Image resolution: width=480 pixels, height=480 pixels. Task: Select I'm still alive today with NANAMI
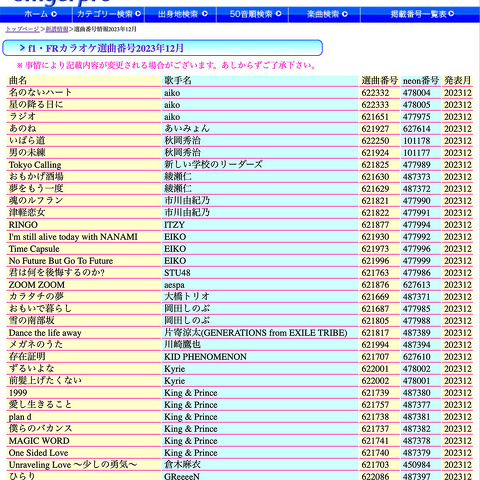(73, 237)
